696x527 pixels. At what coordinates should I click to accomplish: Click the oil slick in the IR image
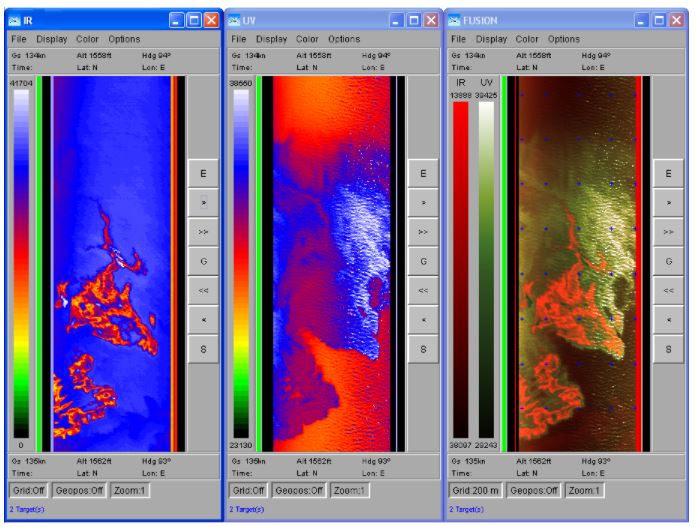coord(110,300)
